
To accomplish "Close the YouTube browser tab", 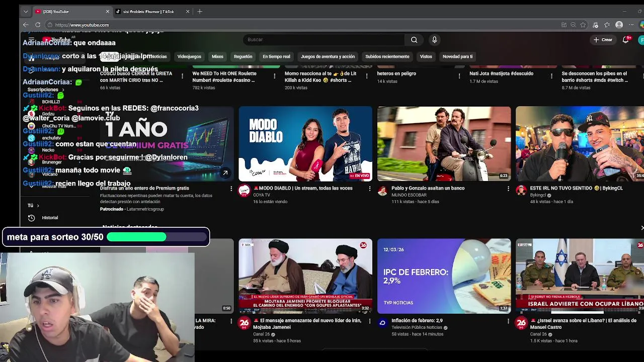I will (107, 12).
